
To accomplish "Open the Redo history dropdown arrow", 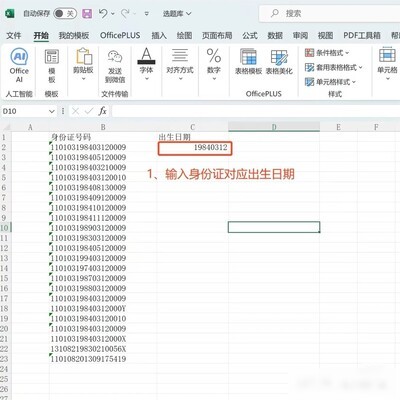I will tap(135, 14).
